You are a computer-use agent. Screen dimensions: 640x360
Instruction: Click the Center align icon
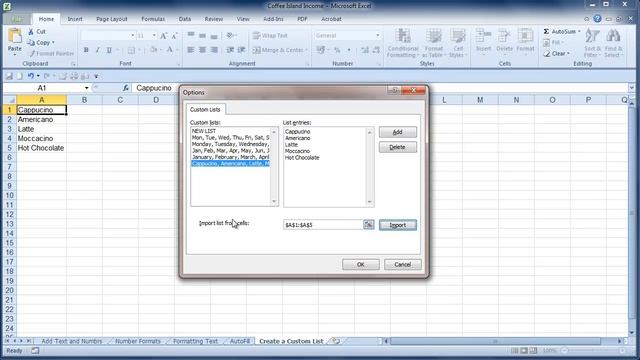[202, 50]
